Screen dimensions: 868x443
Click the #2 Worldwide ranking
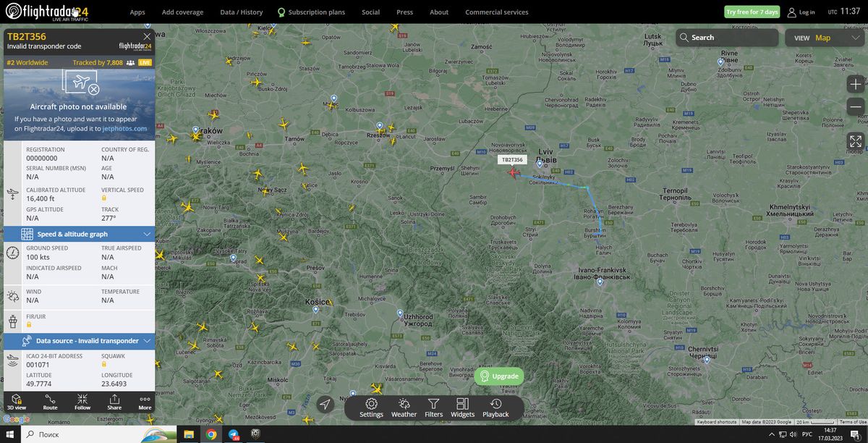click(27, 63)
